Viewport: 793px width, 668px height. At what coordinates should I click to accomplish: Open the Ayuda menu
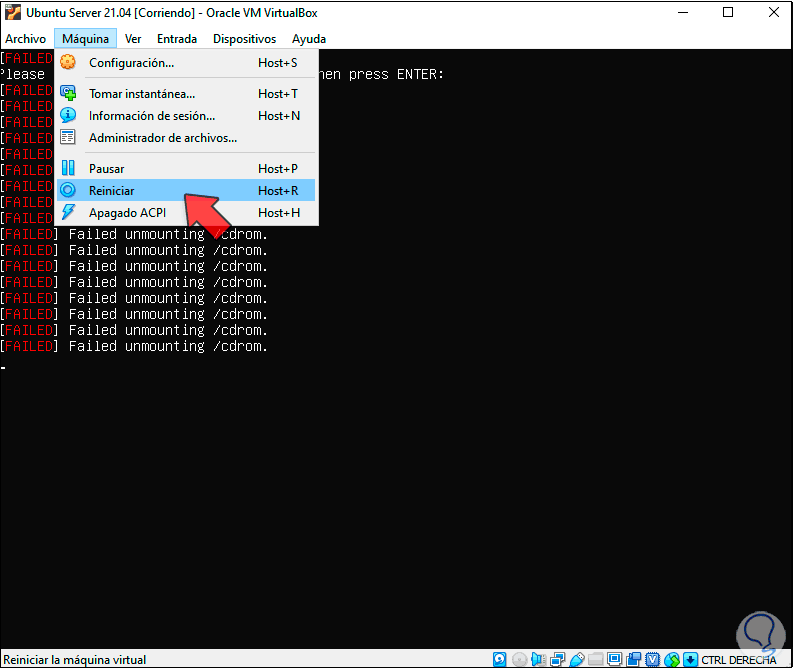(x=309, y=39)
